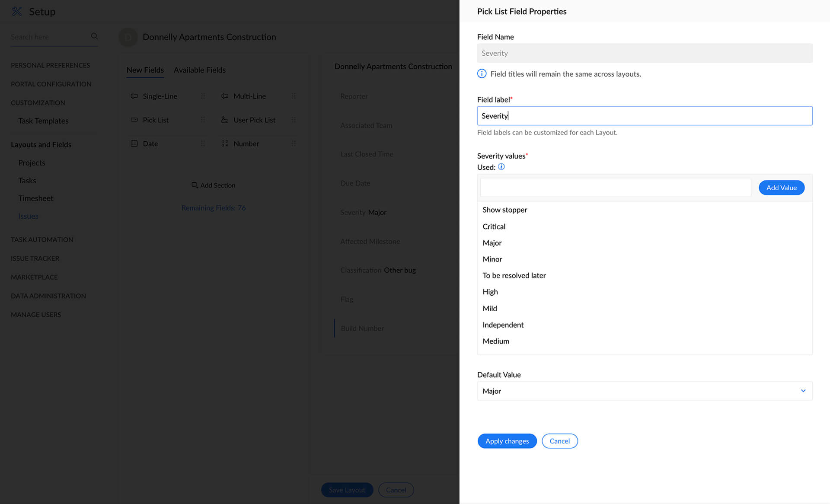Click the Single-Line field type icon
Image resolution: width=830 pixels, height=504 pixels.
[134, 96]
